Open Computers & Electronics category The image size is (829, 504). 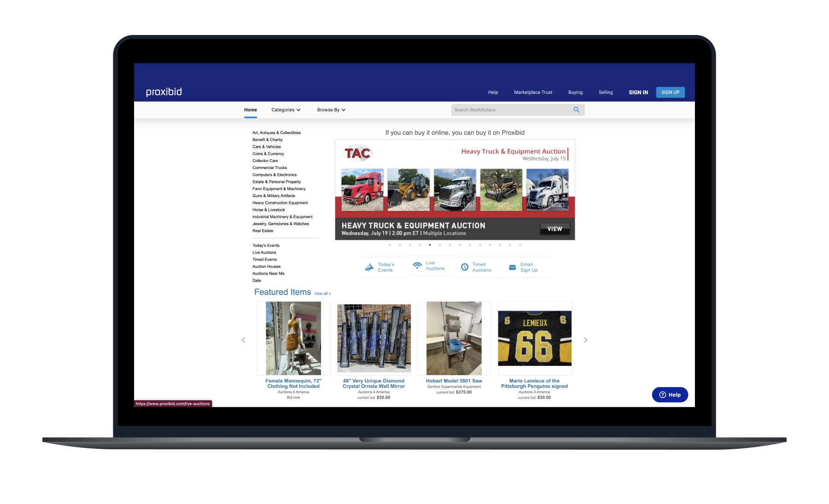[274, 174]
